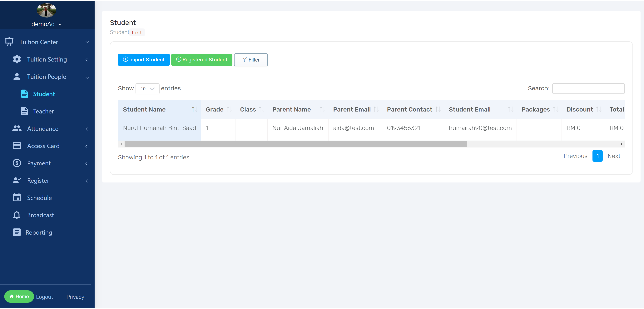Click the Tuition Center presentation board icon

(x=9, y=42)
